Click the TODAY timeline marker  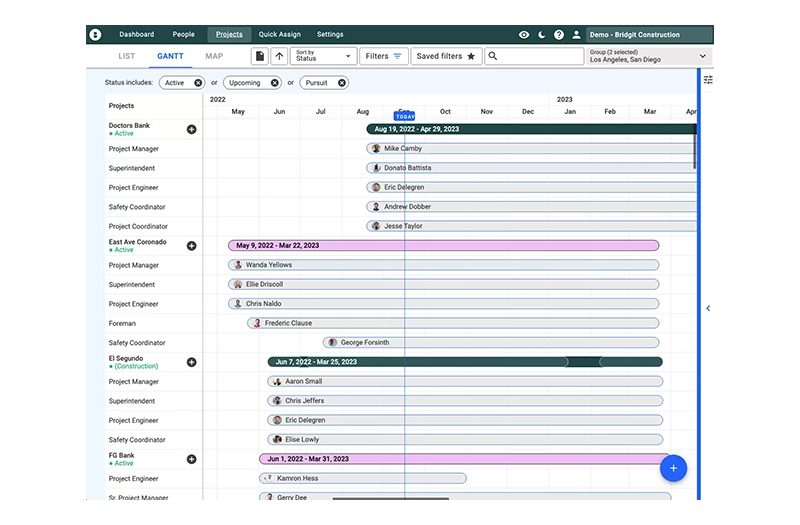coord(405,116)
